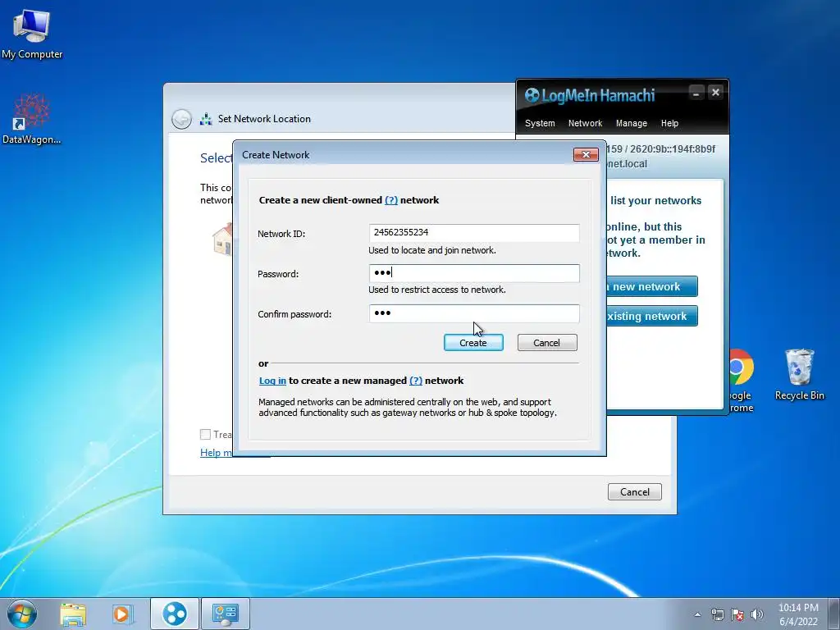Open the Manage menu in Hamachi

(631, 123)
